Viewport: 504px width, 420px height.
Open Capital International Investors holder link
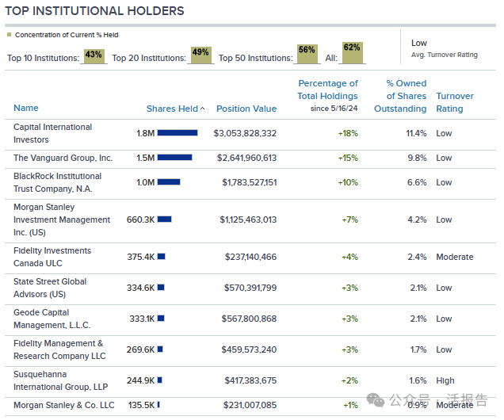click(52, 133)
